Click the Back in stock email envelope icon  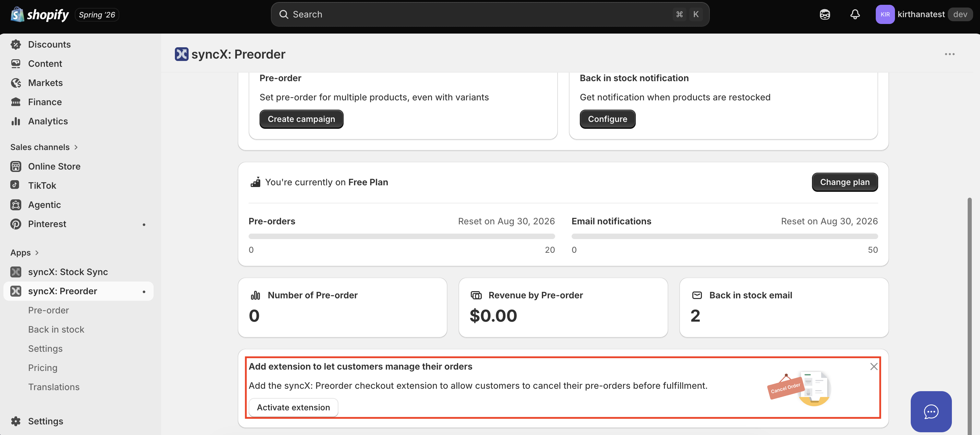[x=697, y=295]
